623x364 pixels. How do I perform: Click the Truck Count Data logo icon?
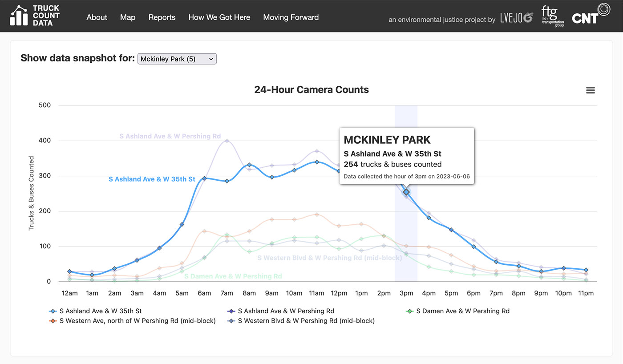pyautogui.click(x=19, y=16)
